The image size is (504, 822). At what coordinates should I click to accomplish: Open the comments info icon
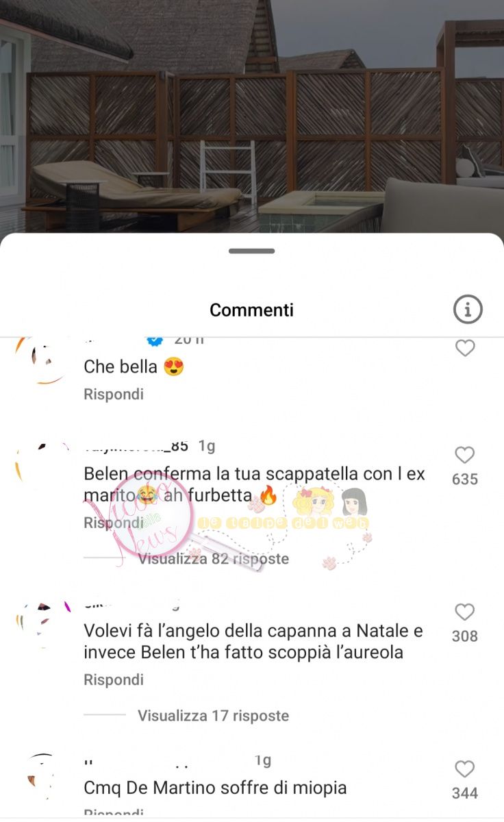(468, 310)
